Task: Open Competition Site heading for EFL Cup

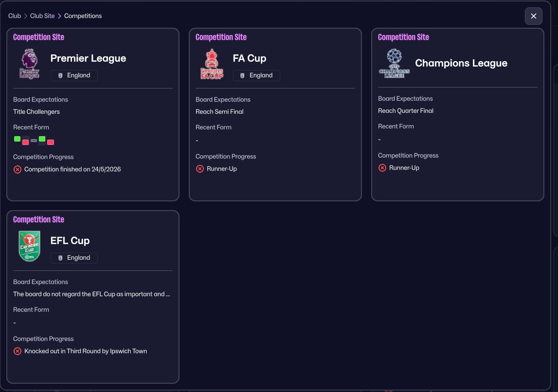Action: pos(38,219)
